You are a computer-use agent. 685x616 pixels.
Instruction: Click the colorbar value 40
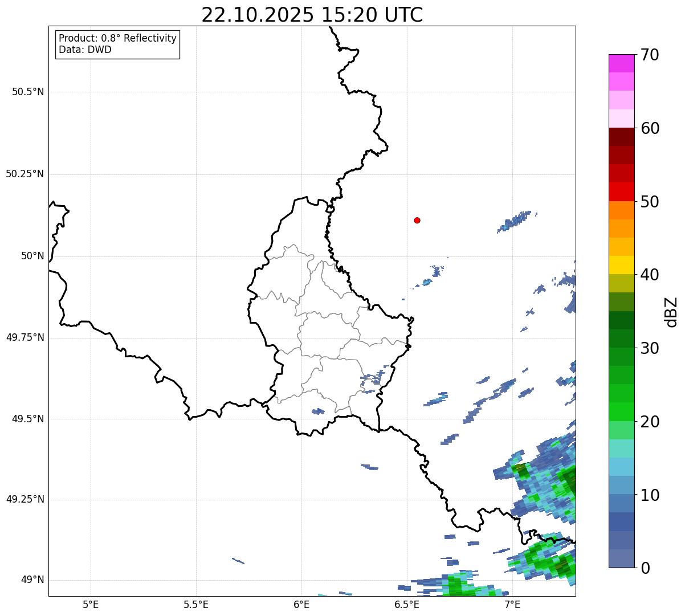click(650, 275)
